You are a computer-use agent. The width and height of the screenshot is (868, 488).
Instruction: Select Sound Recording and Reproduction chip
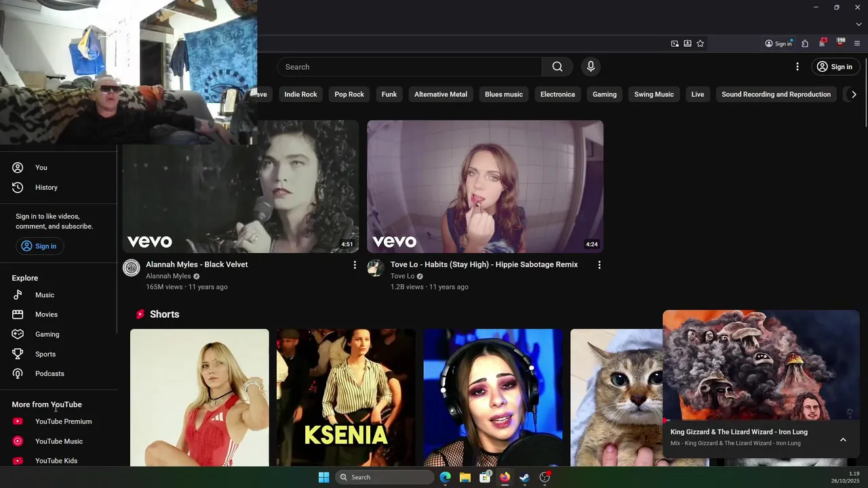[776, 94]
